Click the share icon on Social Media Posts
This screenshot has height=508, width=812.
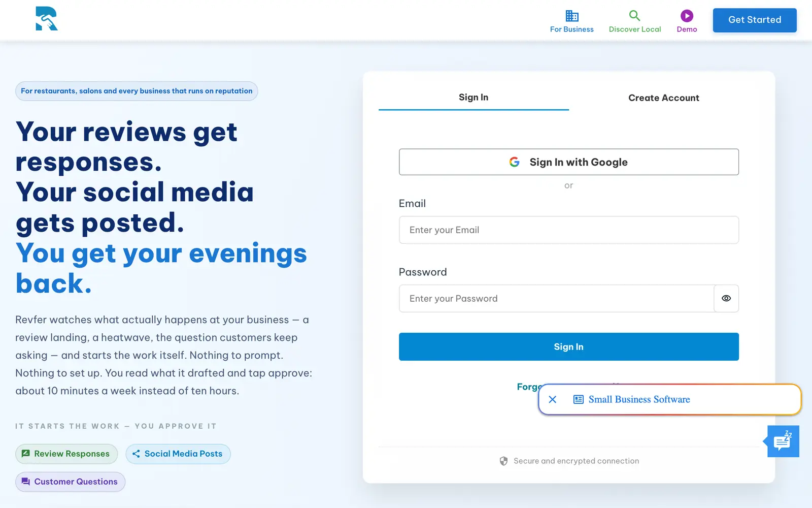tap(136, 454)
